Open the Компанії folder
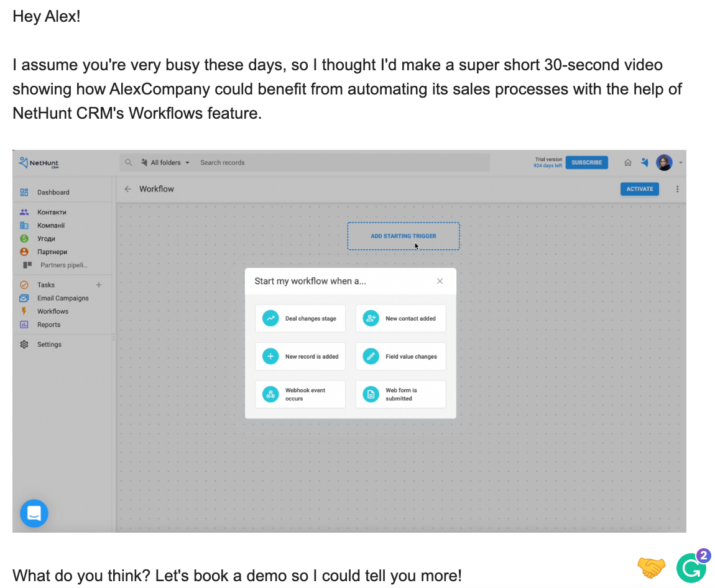The image size is (715, 588). tap(51, 226)
